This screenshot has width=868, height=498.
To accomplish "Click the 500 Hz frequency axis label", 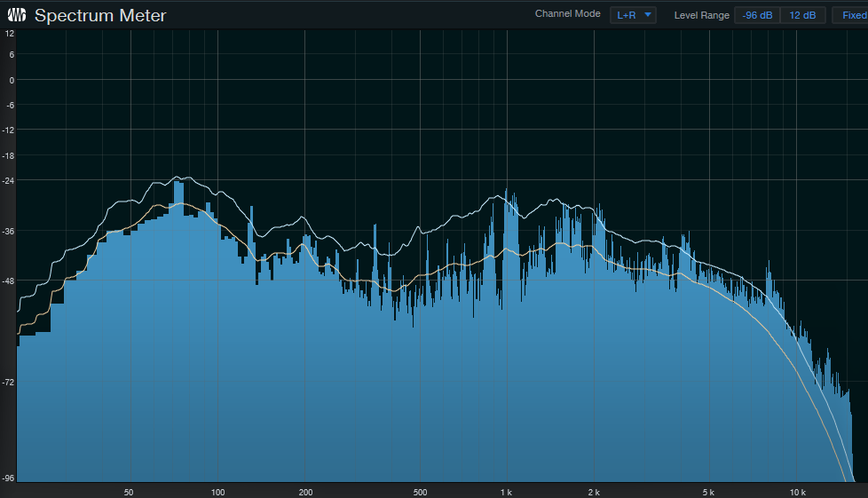I will [421, 492].
